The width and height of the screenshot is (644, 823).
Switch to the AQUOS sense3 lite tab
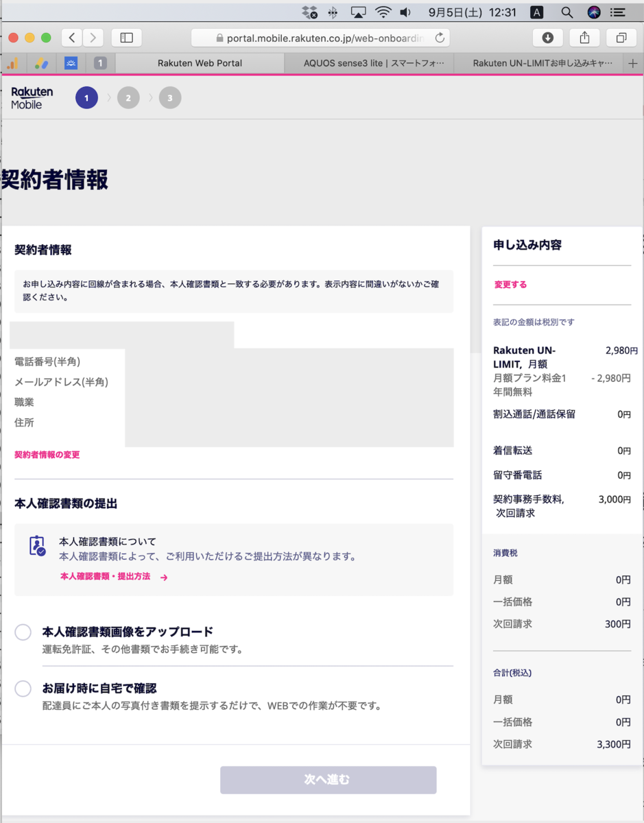point(368,63)
